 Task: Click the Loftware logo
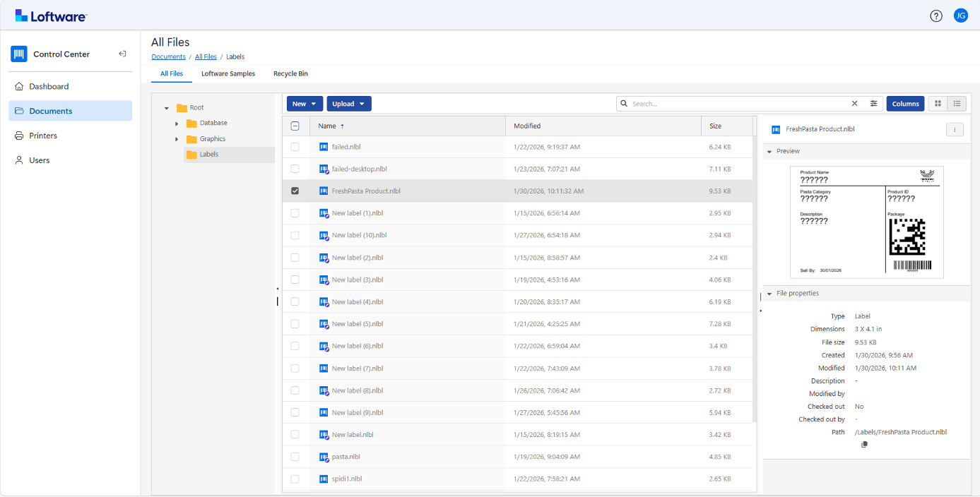[51, 16]
